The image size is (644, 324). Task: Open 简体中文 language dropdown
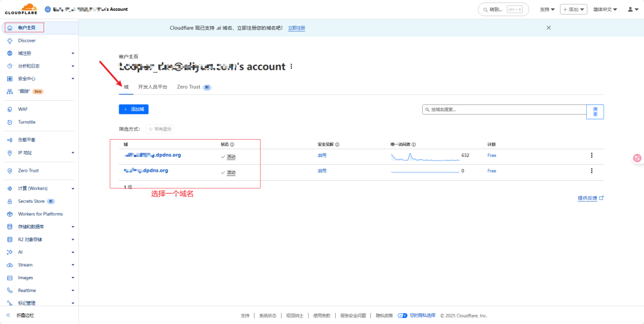[605, 9]
